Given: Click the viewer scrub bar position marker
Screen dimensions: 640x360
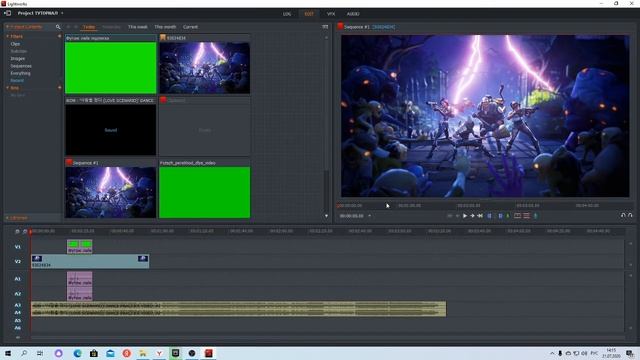Looking at the screenshot, I should pos(338,205).
